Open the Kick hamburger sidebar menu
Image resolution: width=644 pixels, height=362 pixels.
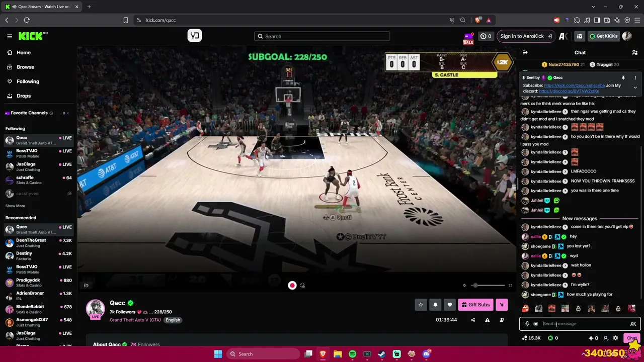click(10, 36)
